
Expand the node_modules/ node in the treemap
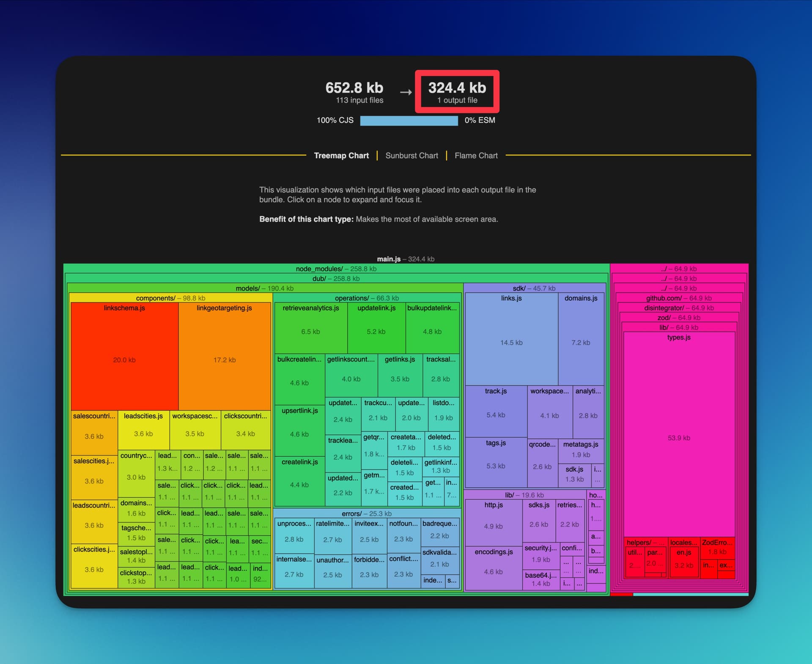[x=336, y=269]
